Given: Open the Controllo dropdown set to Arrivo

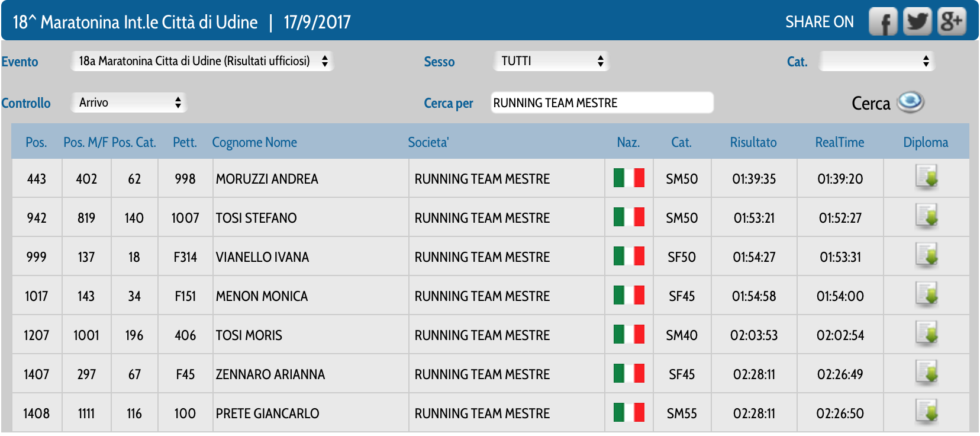Looking at the screenshot, I should 128,102.
